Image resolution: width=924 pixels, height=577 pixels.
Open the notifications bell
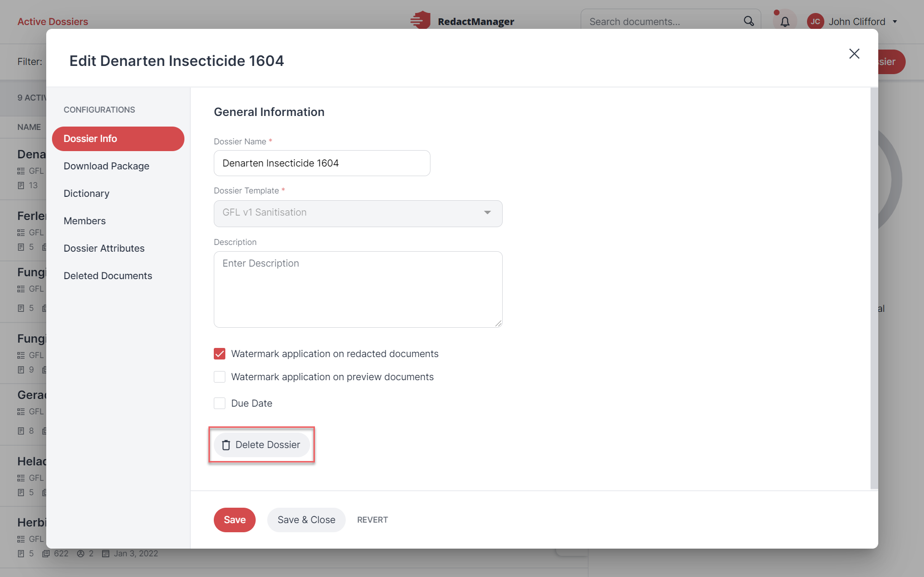[785, 22]
